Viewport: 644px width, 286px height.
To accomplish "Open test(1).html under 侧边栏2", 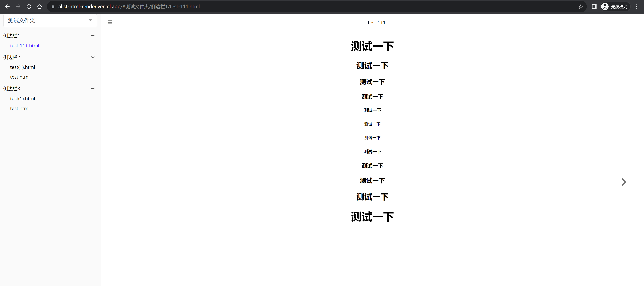I will [22, 67].
